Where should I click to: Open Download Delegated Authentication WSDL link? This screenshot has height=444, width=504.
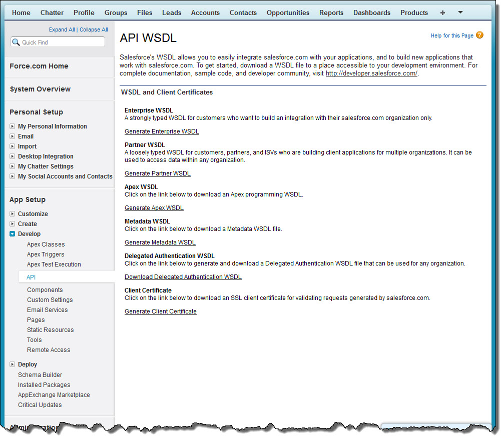[x=183, y=276]
